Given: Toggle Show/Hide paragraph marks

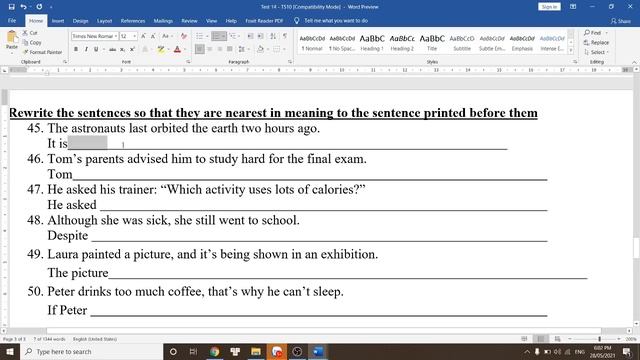Looking at the screenshot, I should (285, 36).
